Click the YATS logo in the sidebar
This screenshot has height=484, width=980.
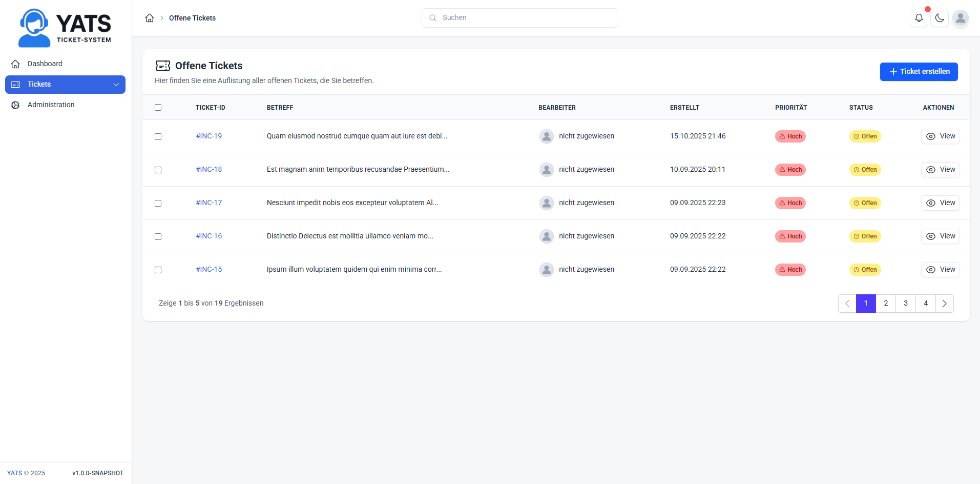(65, 27)
